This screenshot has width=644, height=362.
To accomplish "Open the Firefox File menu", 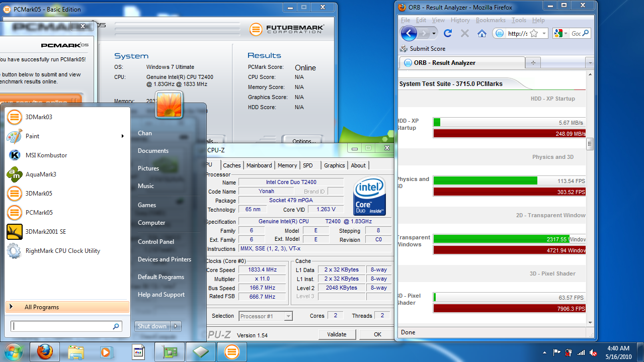I will coord(406,20).
